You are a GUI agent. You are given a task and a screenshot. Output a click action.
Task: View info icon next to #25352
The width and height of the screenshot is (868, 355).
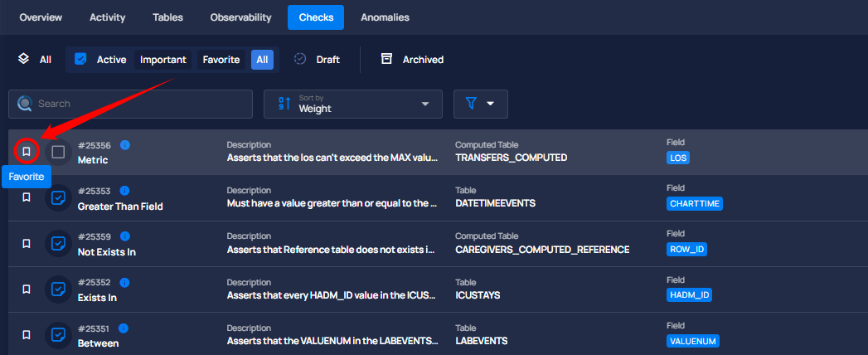(x=124, y=283)
